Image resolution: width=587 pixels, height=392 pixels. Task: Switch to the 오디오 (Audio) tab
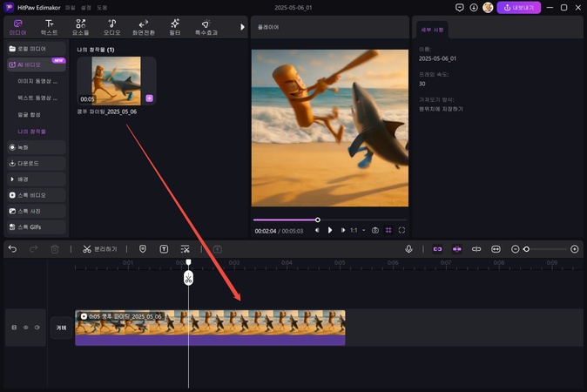coord(112,28)
